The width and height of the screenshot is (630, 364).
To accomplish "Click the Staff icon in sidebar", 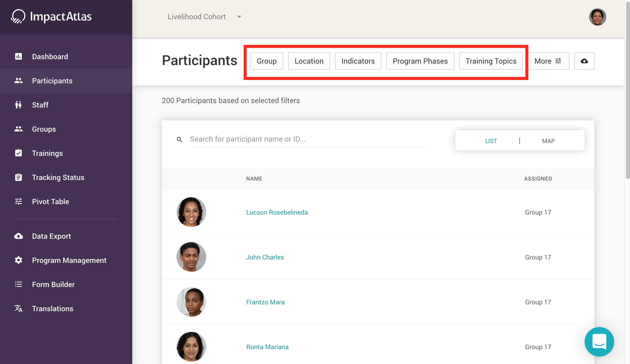I will 19,105.
